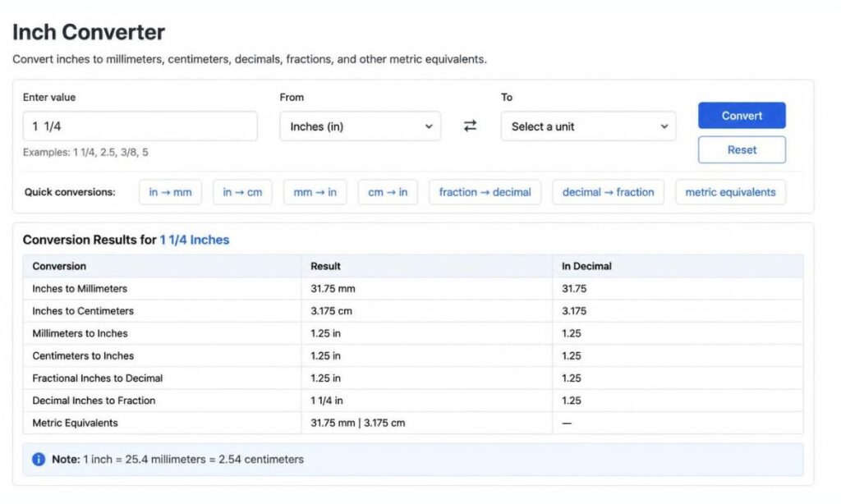The width and height of the screenshot is (841, 504).
Task: Select 'decimal → fraction' quick conversion
Action: click(609, 192)
